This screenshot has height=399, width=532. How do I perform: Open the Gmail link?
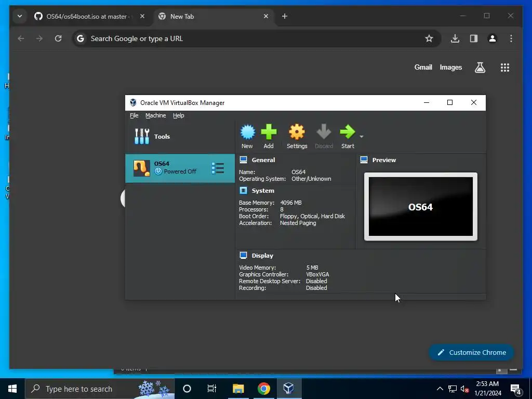[423, 67]
